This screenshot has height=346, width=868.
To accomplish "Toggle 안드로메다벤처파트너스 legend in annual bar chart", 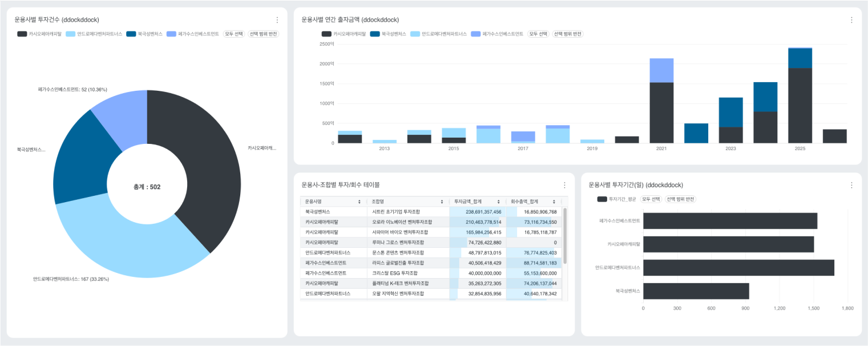I will pyautogui.click(x=438, y=34).
